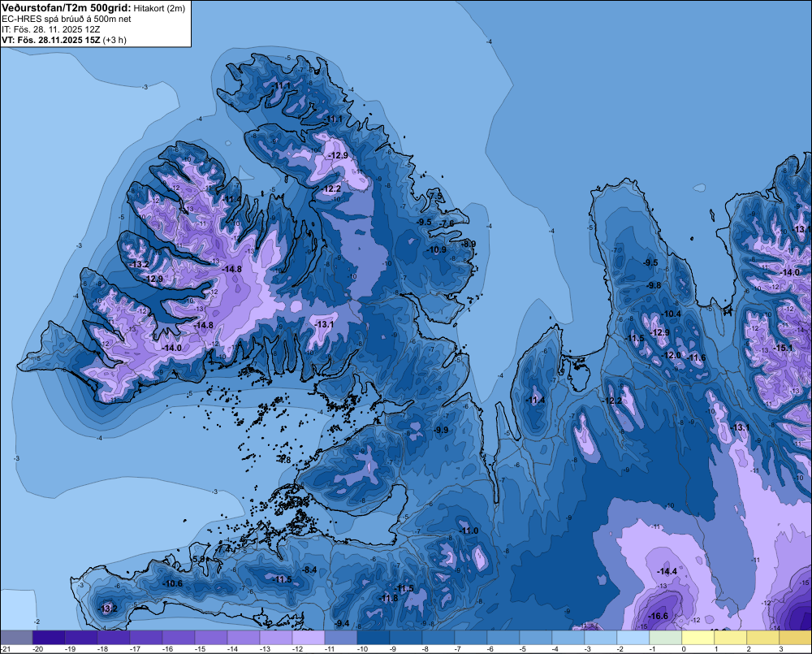The image size is (812, 654).
Task: Click the '-10.9' temperature value on the map
Action: coord(437,249)
